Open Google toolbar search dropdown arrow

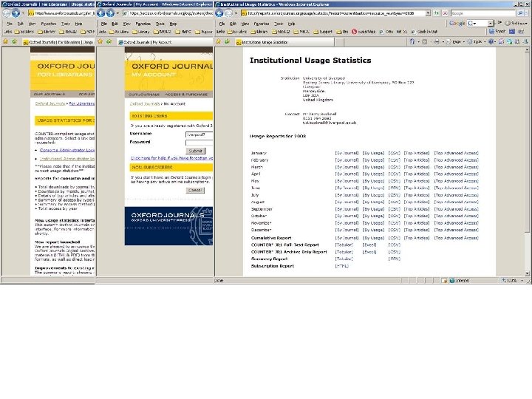pyautogui.click(x=491, y=23)
